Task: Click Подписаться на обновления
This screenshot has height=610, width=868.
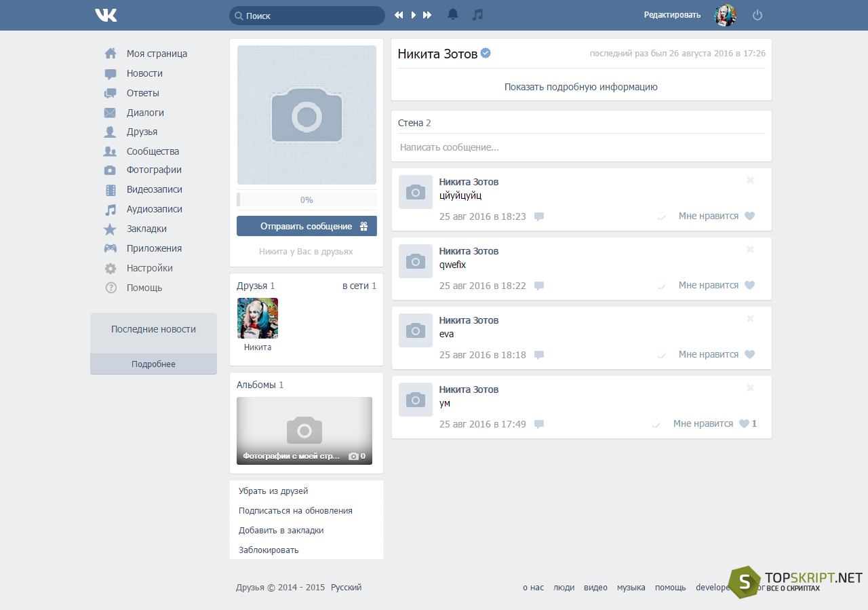Action: pyautogui.click(x=296, y=510)
